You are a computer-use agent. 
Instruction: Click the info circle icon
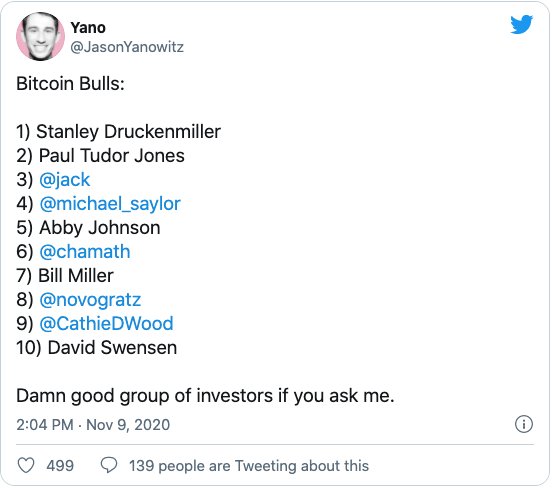coord(523,424)
